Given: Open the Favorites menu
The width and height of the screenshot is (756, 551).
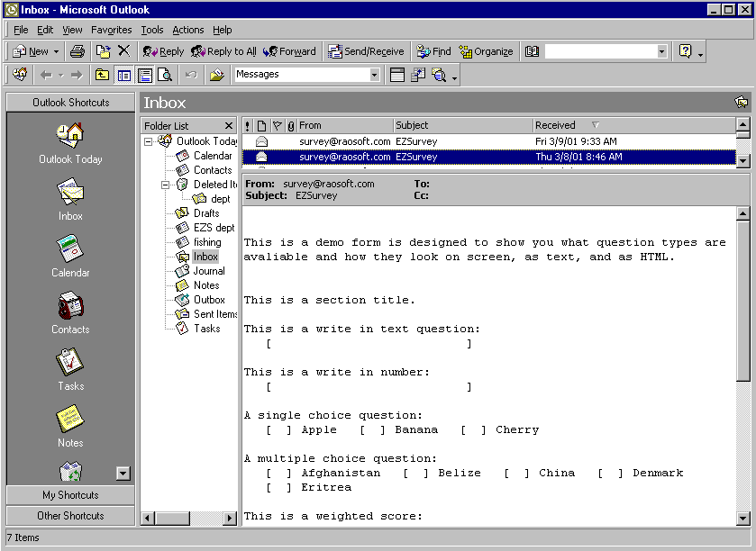Looking at the screenshot, I should tap(112, 30).
